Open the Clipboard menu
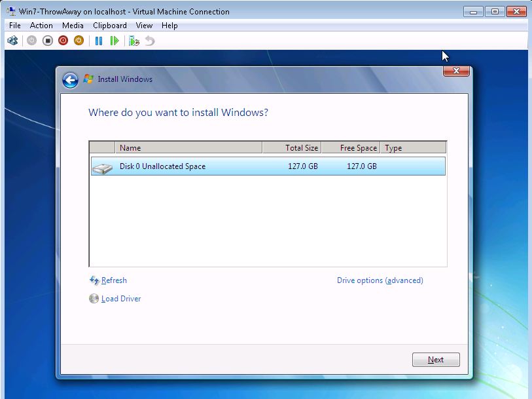Viewport: 532px width, 399px height. 109,26
